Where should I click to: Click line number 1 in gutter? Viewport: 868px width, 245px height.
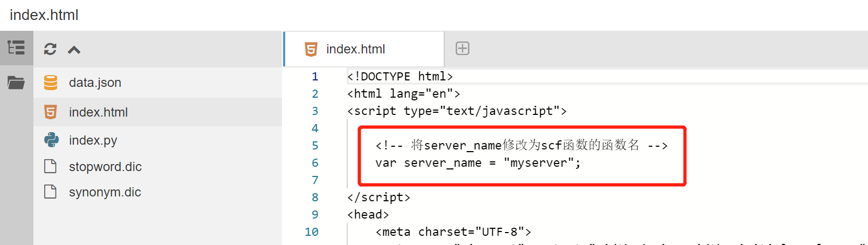315,77
